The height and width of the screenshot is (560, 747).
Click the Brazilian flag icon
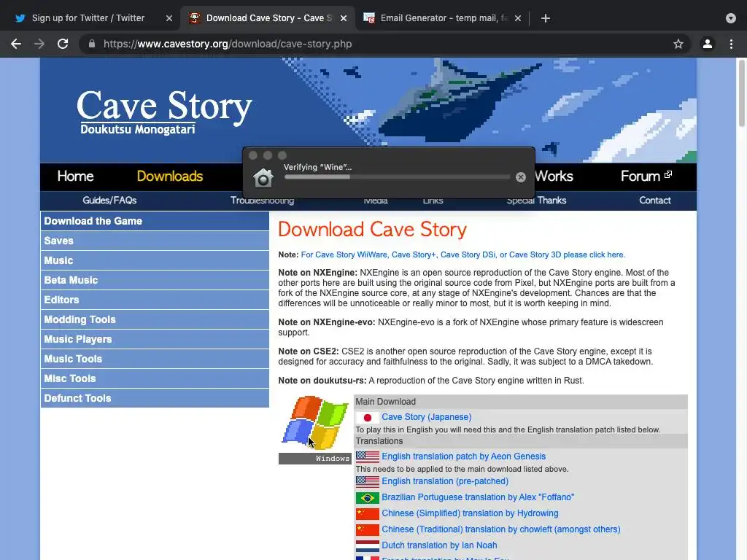(x=368, y=498)
